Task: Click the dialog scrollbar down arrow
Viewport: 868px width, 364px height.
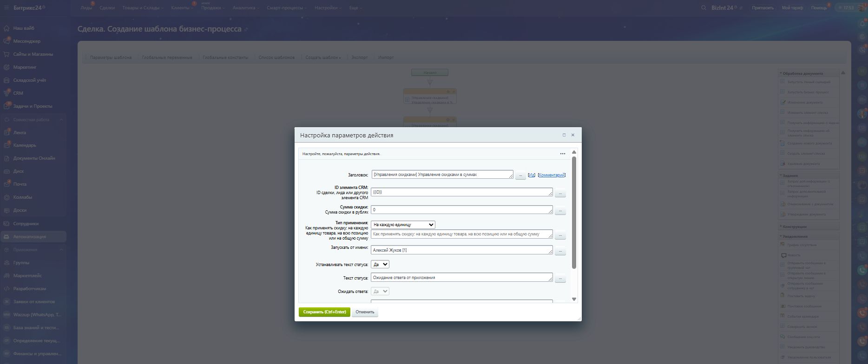Action: point(574,299)
